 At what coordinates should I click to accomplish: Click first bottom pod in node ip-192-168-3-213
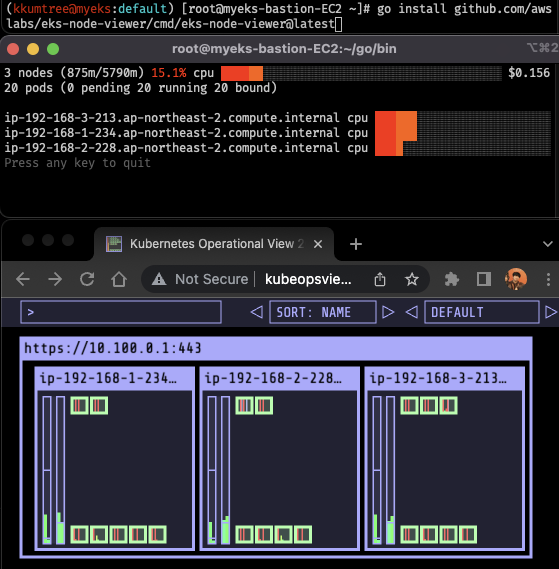pos(409,535)
